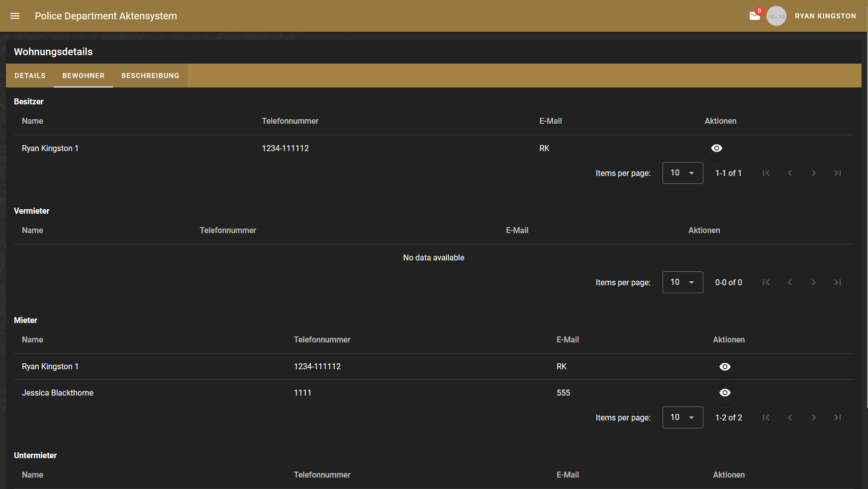The height and width of the screenshot is (489, 868).
Task: Click phone number 1111 for Jessica Blackthorne
Action: 302,393
